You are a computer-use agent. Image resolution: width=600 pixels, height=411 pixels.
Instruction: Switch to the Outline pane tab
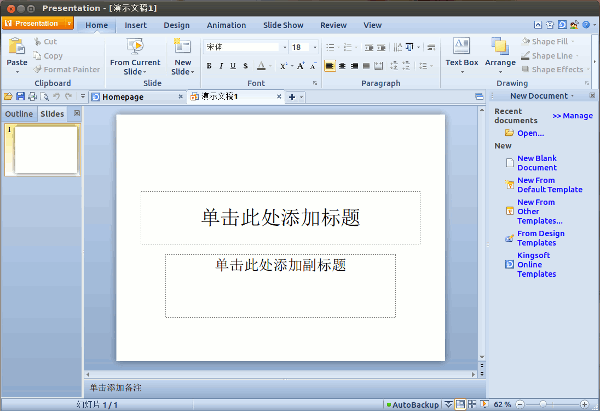19,114
